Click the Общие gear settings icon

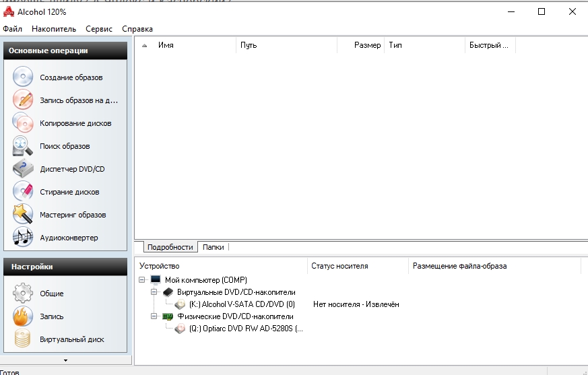click(23, 293)
